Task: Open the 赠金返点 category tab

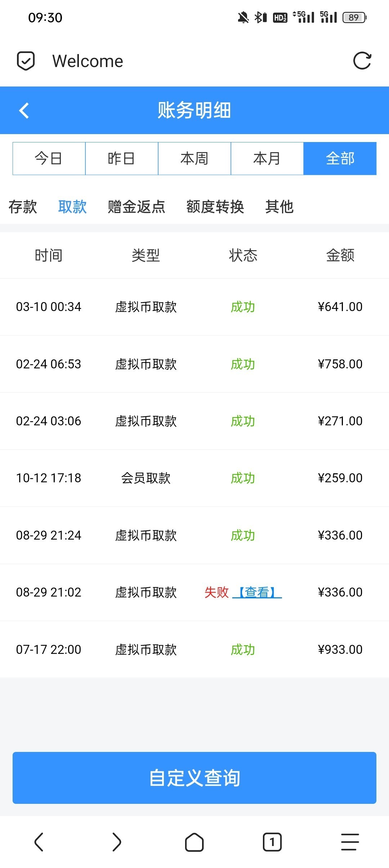Action: (x=137, y=207)
